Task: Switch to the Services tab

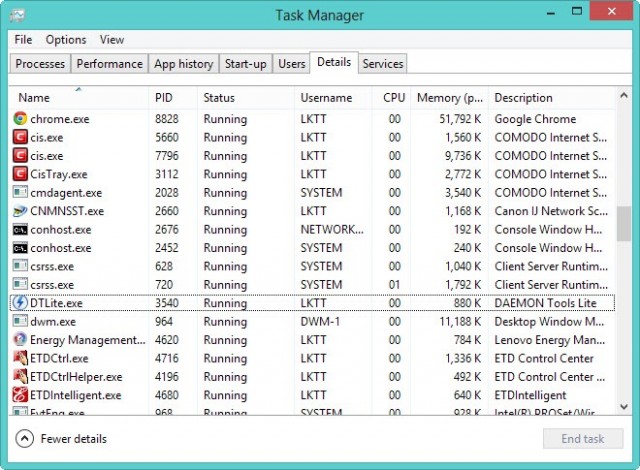Action: (382, 64)
